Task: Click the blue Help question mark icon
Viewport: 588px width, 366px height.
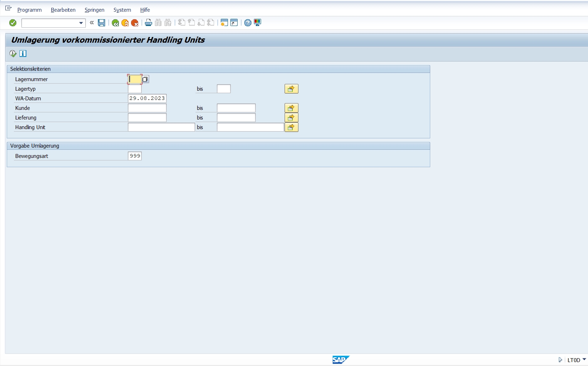Action: tap(248, 23)
